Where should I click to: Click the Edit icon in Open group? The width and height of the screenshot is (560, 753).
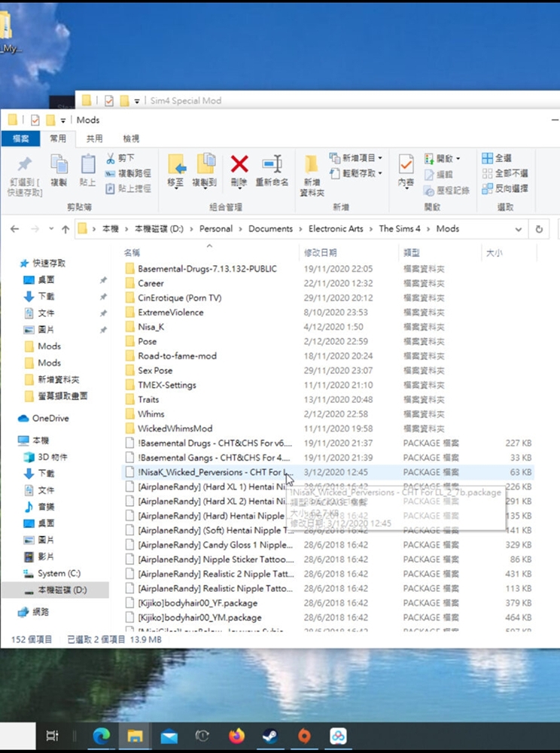click(x=429, y=175)
